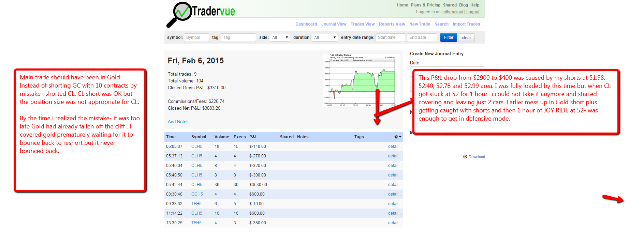
Task: Open detail for the 05:40:50 trade
Action: point(395,175)
